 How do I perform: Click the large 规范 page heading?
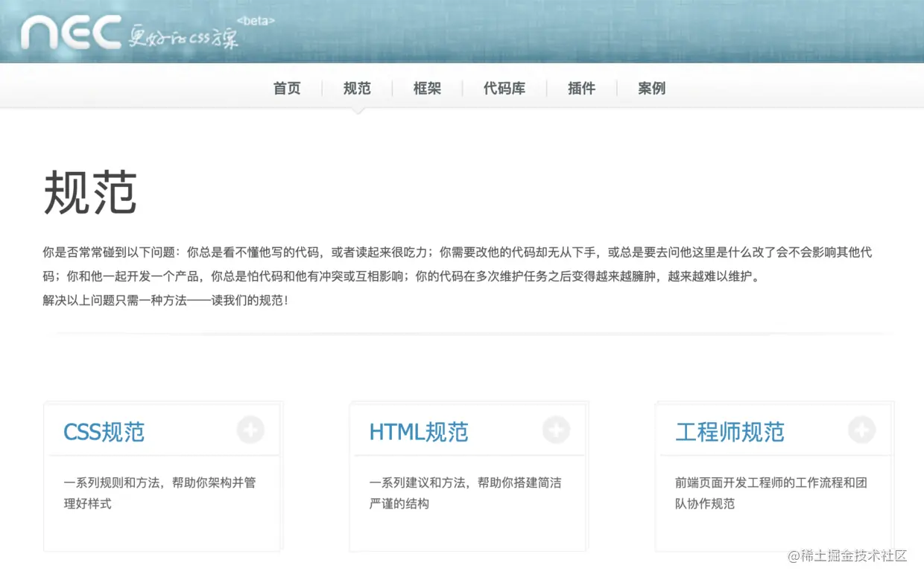point(90,193)
